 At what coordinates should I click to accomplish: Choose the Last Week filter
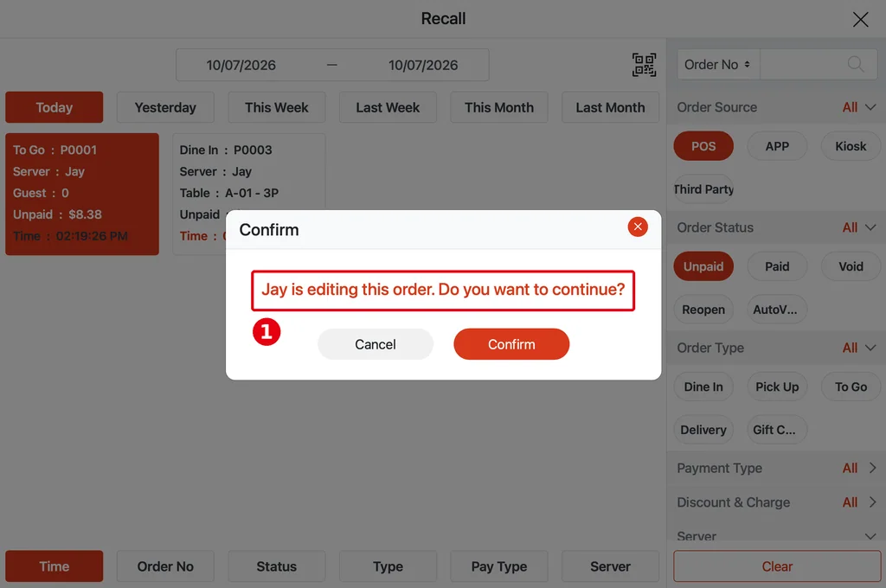coord(388,107)
